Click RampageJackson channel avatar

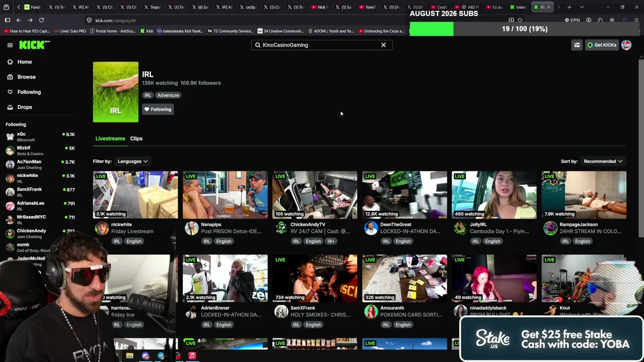click(550, 228)
